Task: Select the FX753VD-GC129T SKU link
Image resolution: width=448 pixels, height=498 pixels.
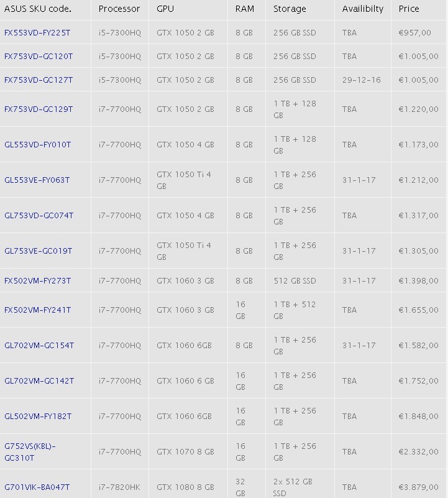Action: click(x=39, y=109)
